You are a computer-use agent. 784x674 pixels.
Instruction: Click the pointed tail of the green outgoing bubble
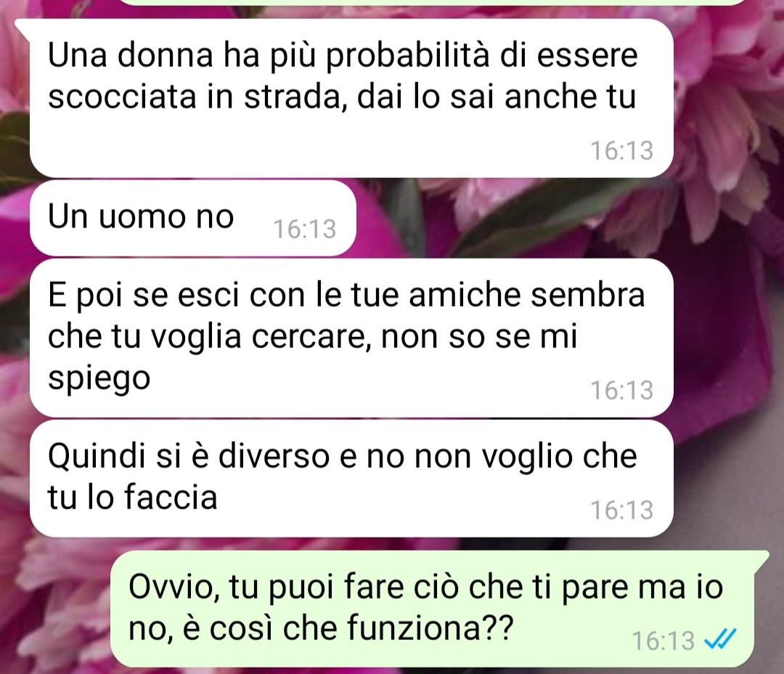click(762, 555)
